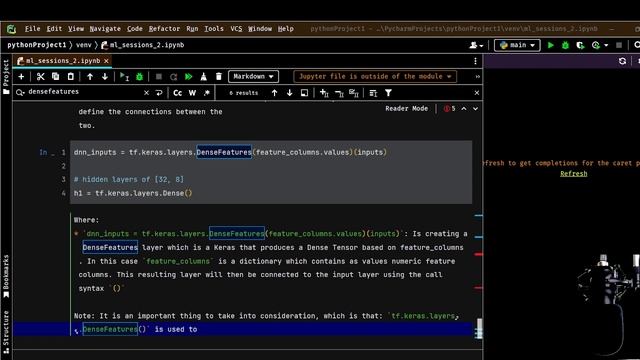Run cell and select below
This screenshot has width=640, height=360.
[x=124, y=77]
